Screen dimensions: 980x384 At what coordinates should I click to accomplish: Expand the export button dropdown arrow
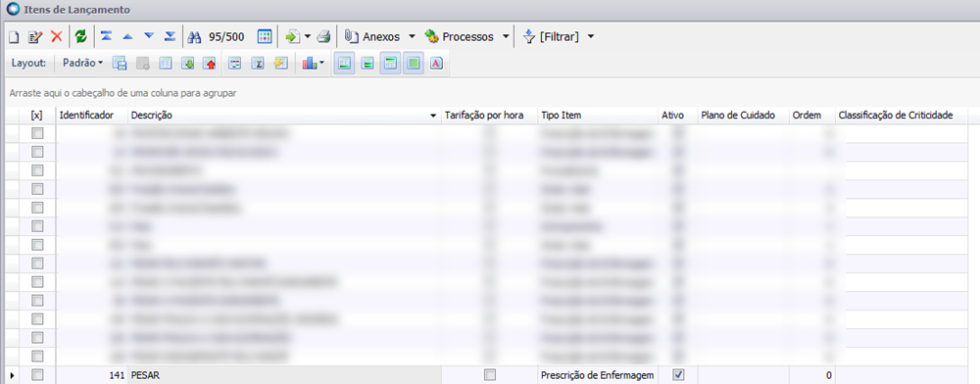coord(308,37)
